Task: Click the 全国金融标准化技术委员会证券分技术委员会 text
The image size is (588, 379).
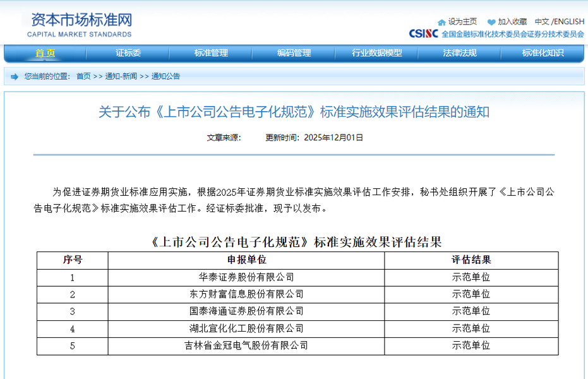Action: point(513,34)
